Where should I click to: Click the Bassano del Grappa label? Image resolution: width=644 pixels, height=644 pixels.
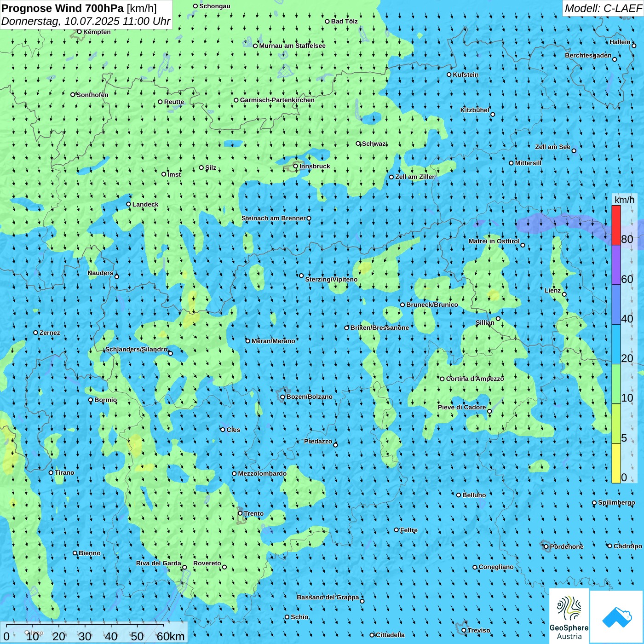click(x=328, y=597)
